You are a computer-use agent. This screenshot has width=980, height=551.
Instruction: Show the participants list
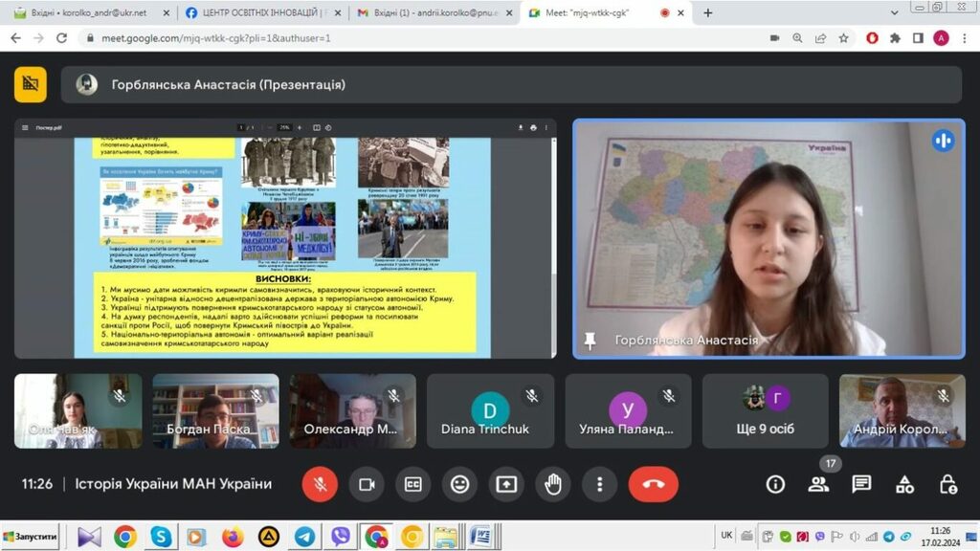pyautogui.click(x=818, y=484)
